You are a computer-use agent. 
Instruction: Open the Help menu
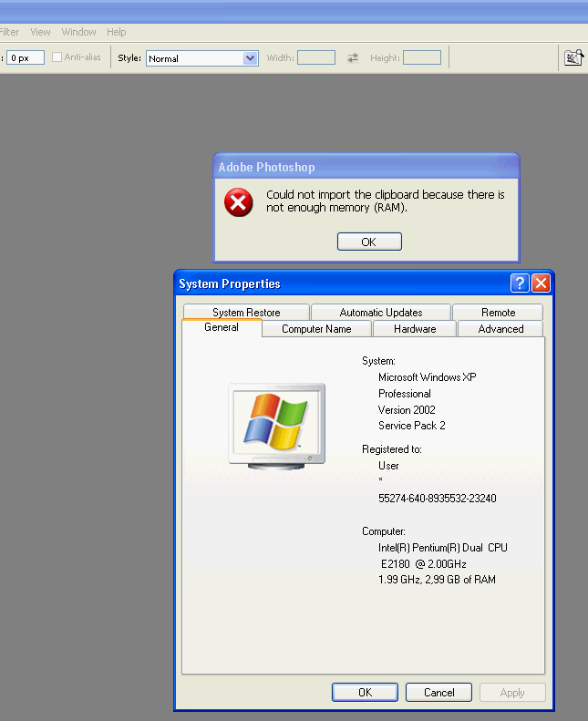tap(117, 32)
